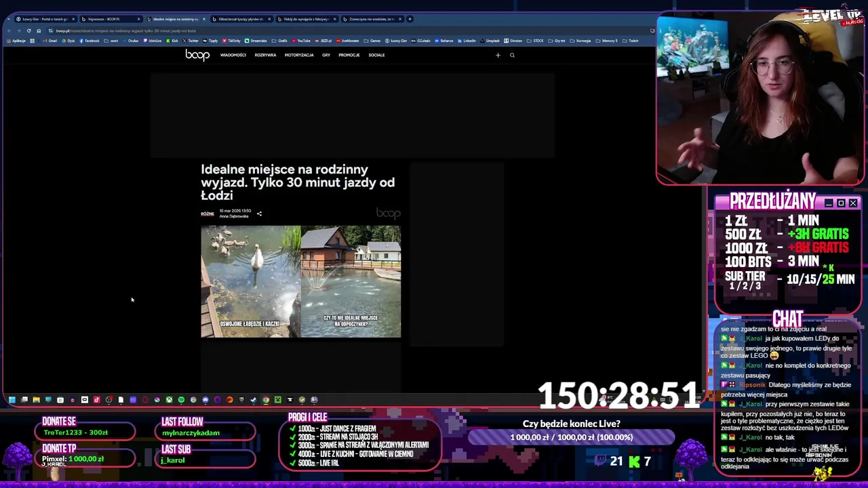Click the plus icon in boop header
The image size is (868, 488).
click(x=498, y=55)
